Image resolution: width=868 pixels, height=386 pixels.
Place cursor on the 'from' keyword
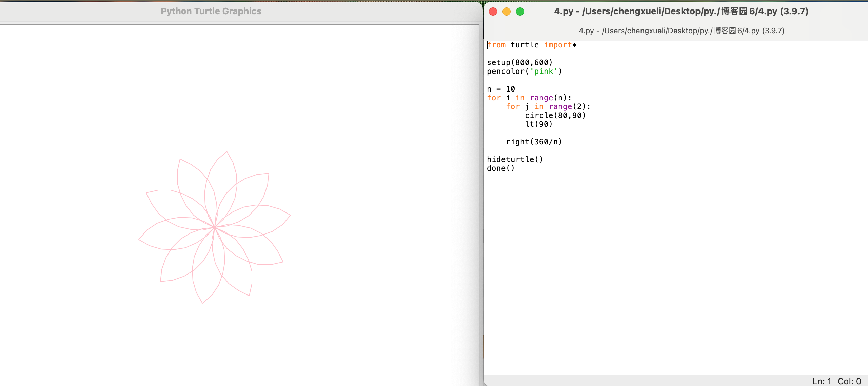[496, 45]
